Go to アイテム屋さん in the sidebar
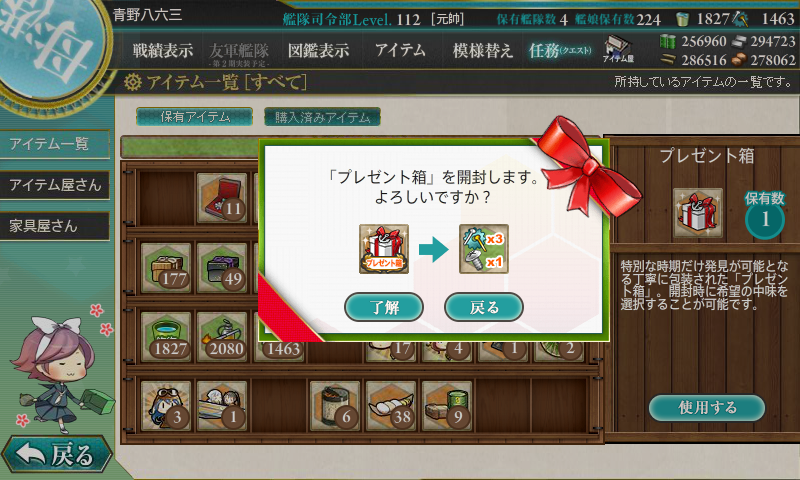This screenshot has height=480, width=800. pyautogui.click(x=55, y=185)
